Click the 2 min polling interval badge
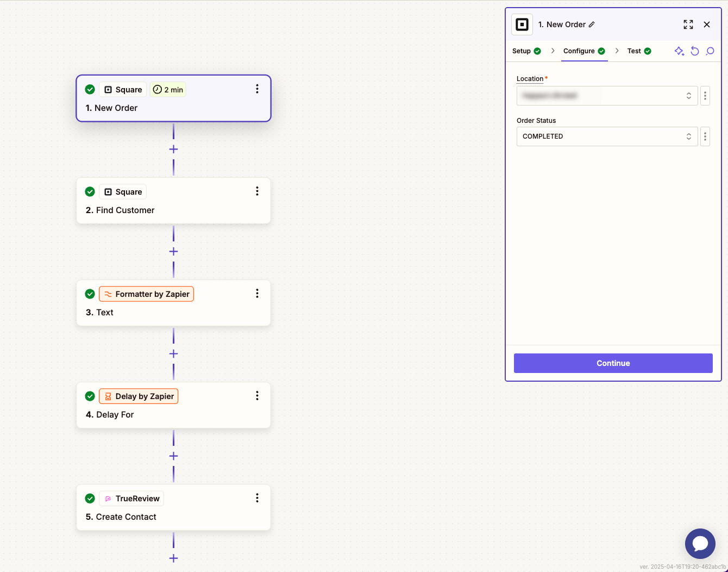This screenshot has height=572, width=728. [x=168, y=90]
